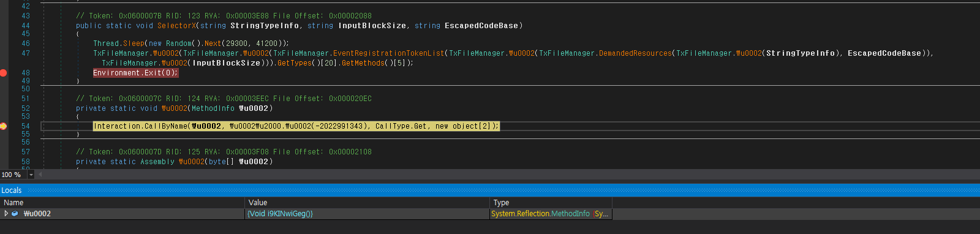Click DemandedResources method reference

click(x=635, y=53)
